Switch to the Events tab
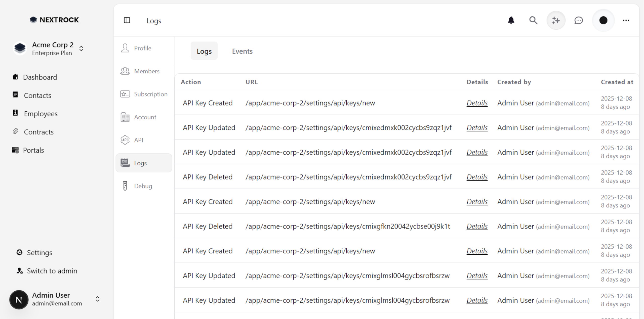 point(242,51)
